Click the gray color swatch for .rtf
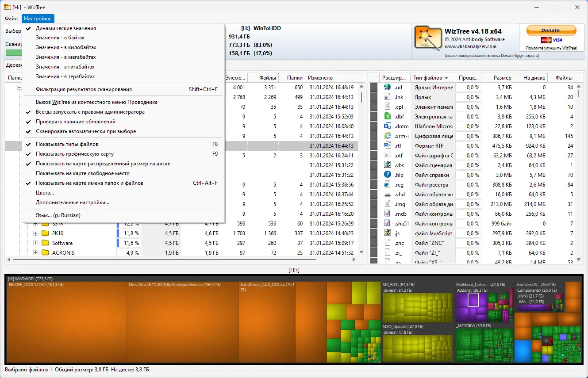Screen dimensions: 588x378 374,146
